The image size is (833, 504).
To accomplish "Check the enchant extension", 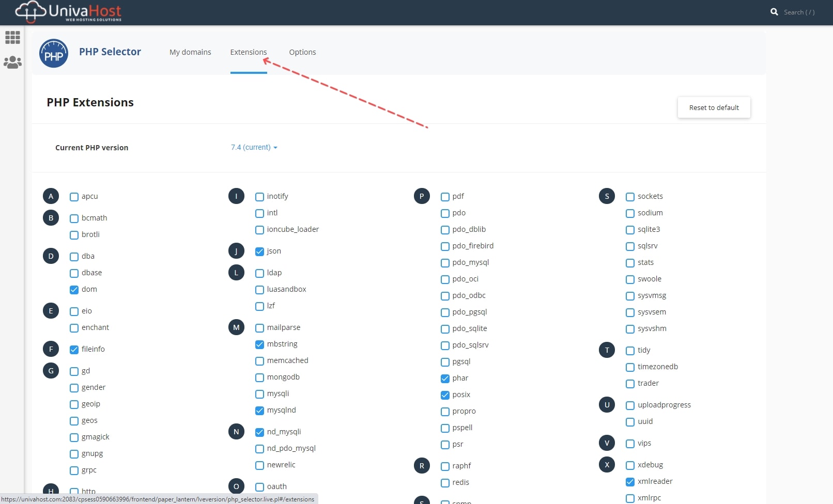I will click(74, 328).
